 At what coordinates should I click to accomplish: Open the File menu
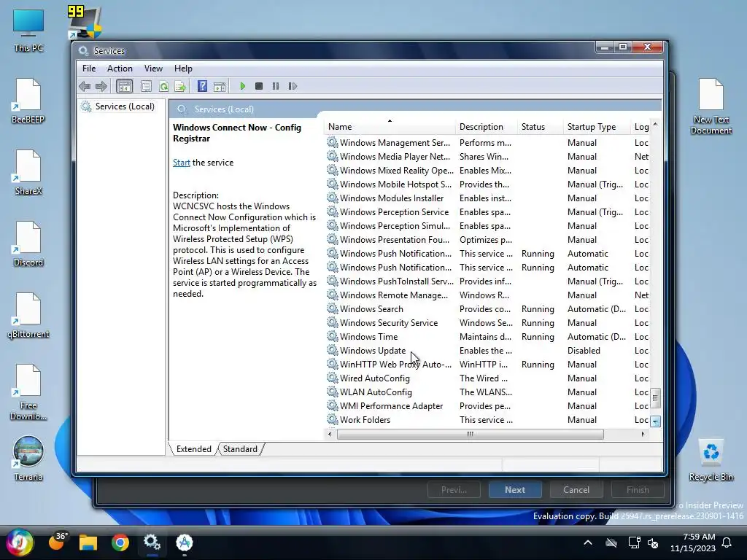[x=89, y=68]
